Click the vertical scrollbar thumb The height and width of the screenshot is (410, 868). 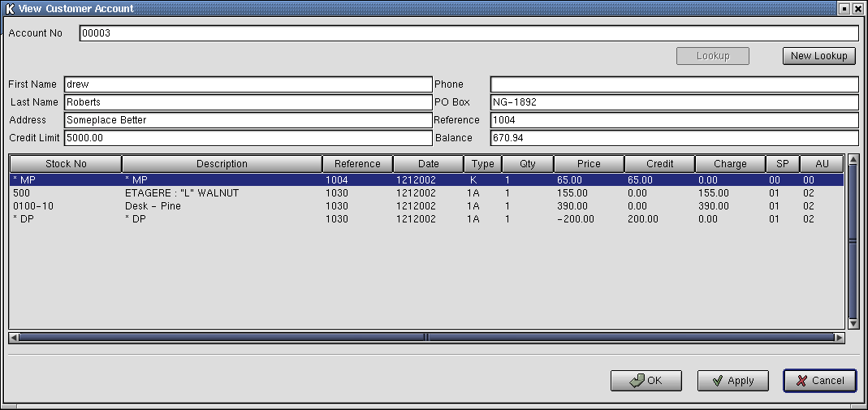[853, 241]
